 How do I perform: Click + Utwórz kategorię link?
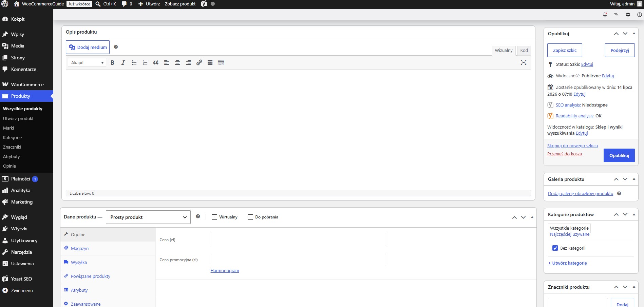[567, 263]
